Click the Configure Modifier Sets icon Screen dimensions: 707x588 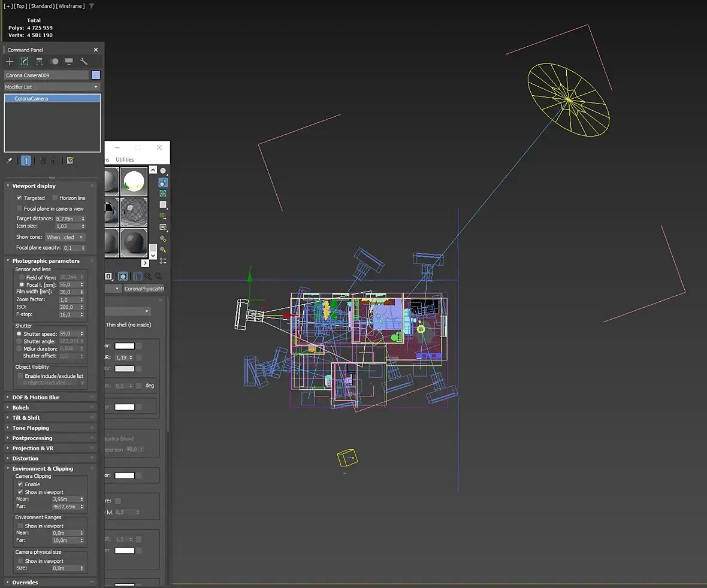pyautogui.click(x=70, y=160)
